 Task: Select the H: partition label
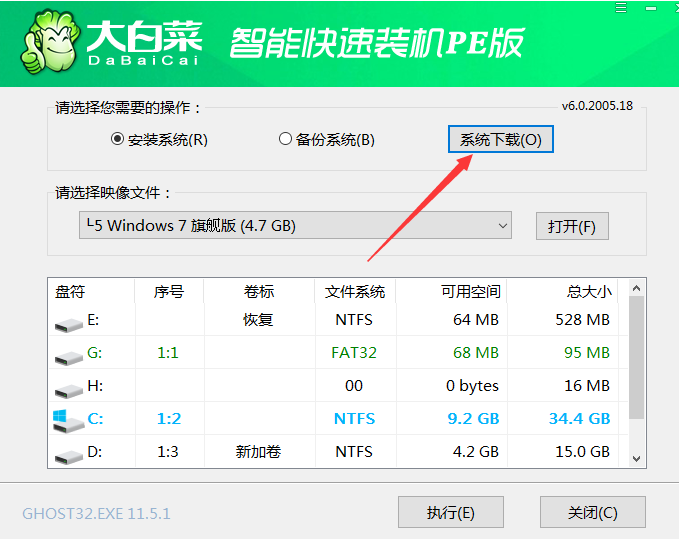click(95, 386)
